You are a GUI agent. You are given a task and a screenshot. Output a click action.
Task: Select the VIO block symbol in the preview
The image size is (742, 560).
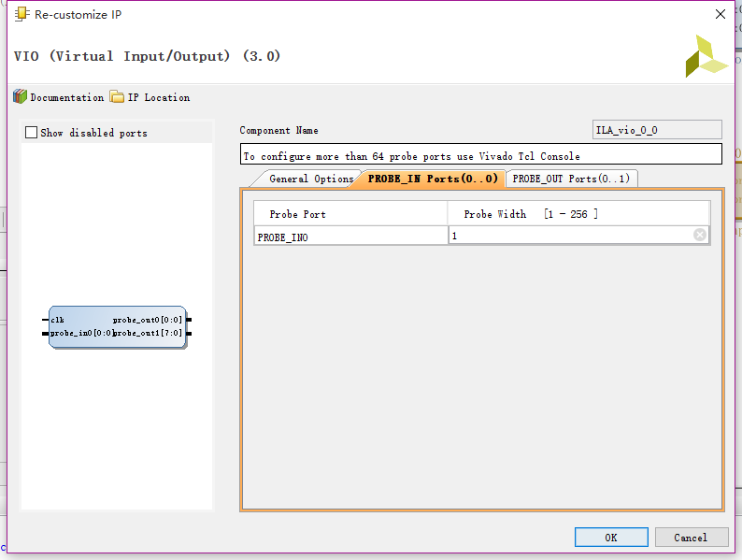(x=118, y=327)
